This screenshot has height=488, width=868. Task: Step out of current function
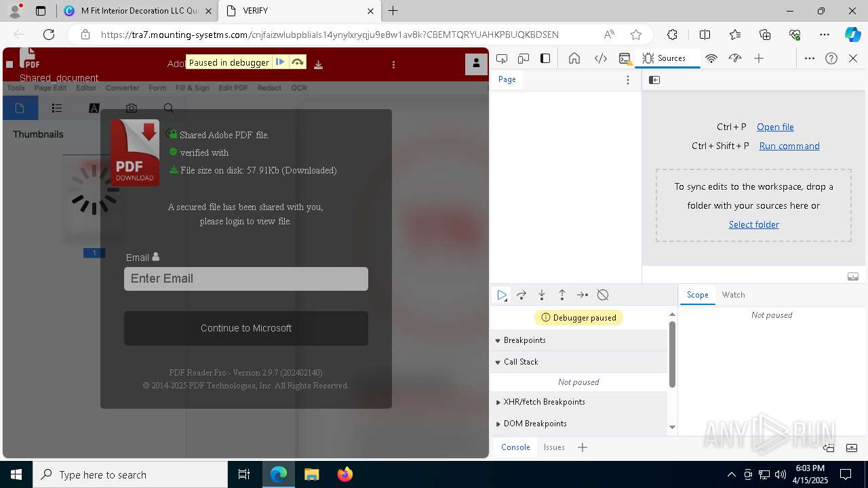tap(562, 295)
